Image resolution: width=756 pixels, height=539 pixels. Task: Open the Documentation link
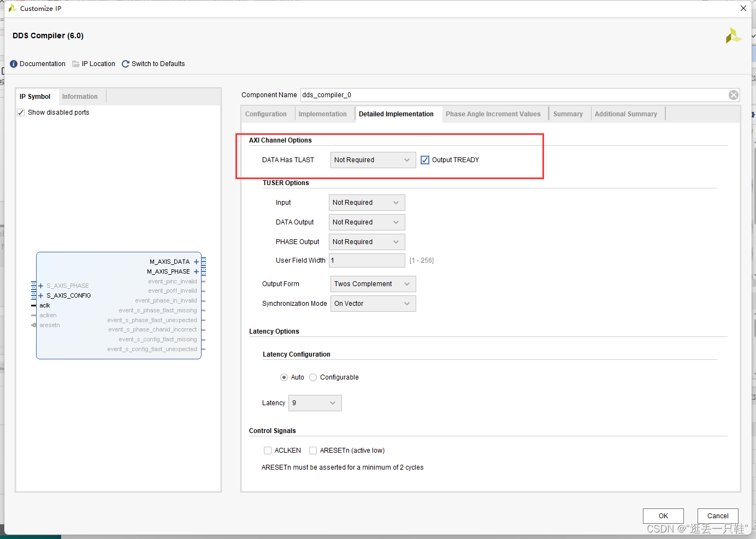click(x=43, y=64)
